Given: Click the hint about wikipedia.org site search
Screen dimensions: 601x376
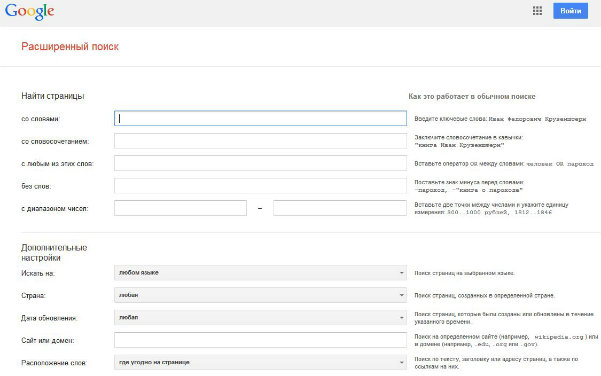Looking at the screenshot, I should click(506, 340).
